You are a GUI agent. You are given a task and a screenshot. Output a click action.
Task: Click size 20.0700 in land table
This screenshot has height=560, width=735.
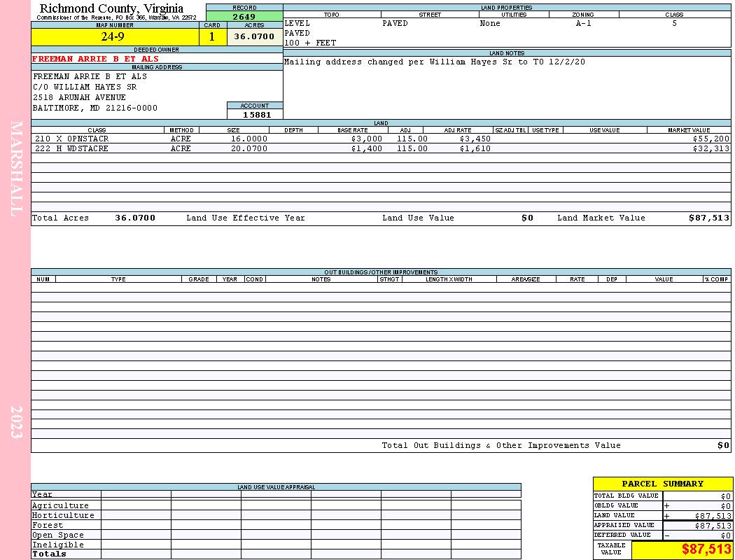(x=249, y=148)
